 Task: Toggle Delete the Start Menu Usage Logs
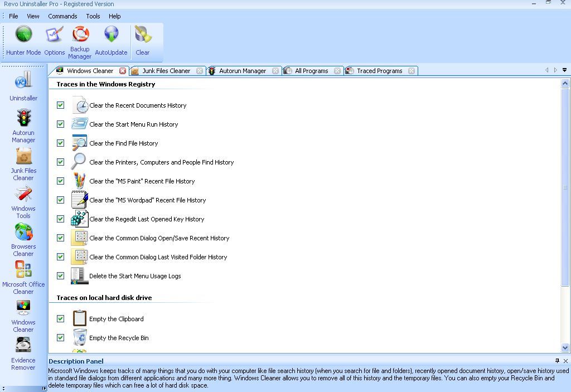60,275
